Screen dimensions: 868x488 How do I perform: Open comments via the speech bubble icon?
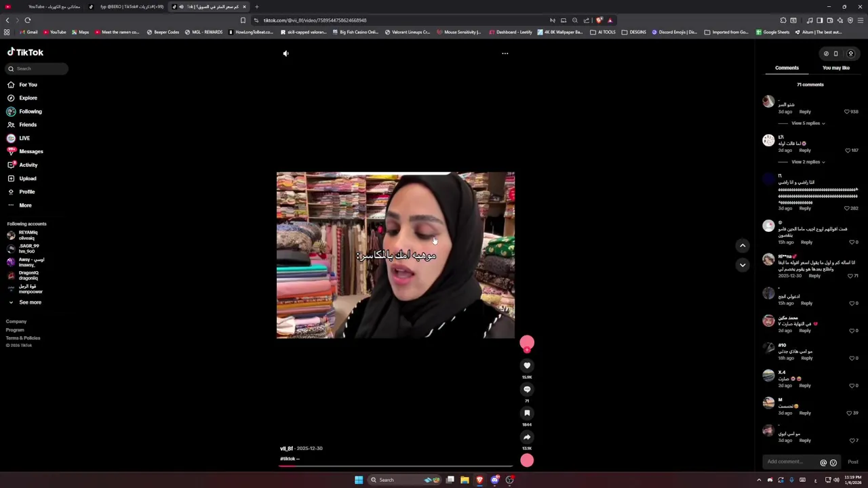[x=527, y=389]
